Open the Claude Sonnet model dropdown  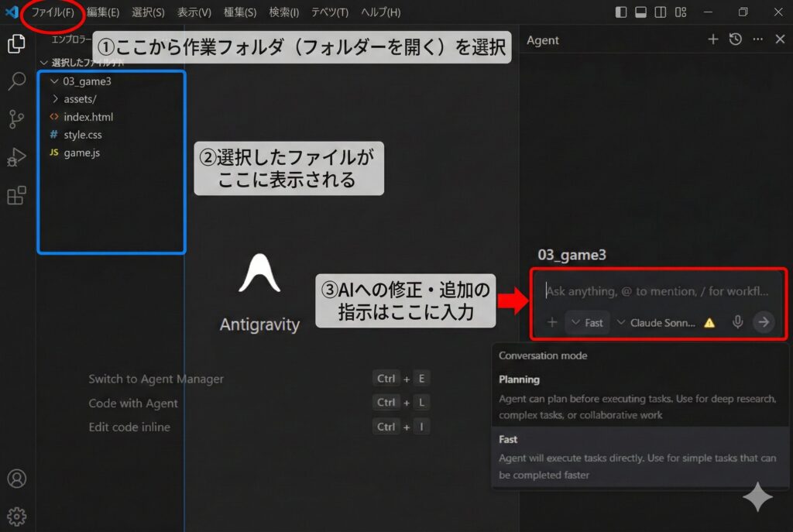point(657,322)
